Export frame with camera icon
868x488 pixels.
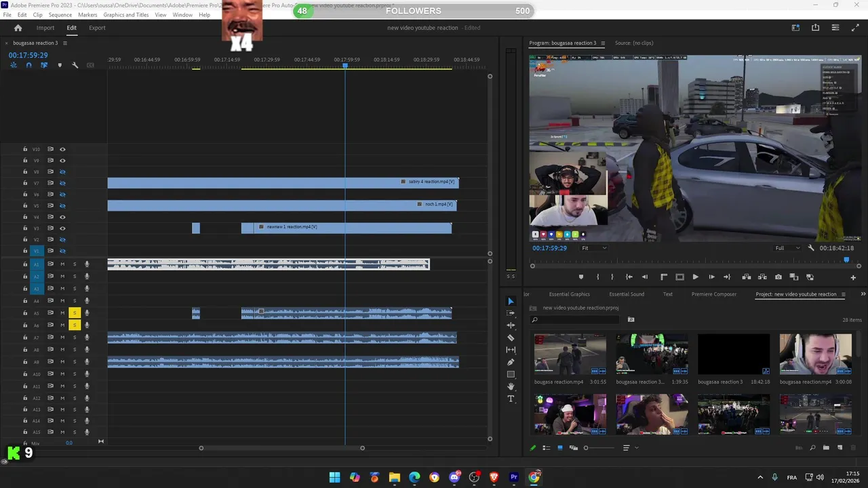click(x=778, y=277)
